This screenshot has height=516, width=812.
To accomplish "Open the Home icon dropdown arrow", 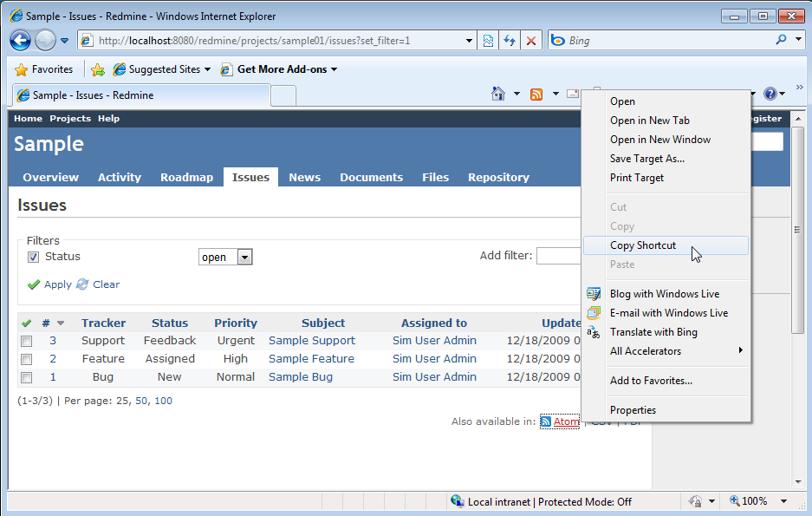I will (516, 94).
